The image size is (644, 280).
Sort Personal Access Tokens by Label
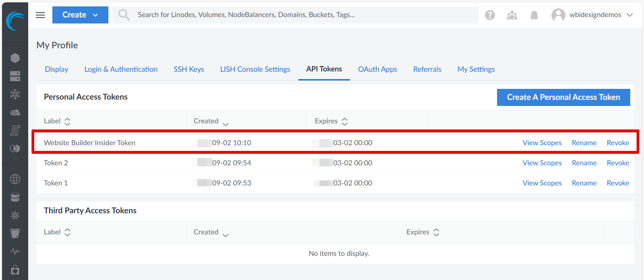coord(57,121)
